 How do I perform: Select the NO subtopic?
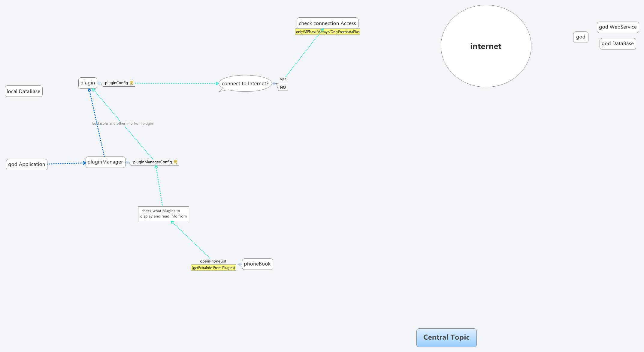pyautogui.click(x=283, y=88)
